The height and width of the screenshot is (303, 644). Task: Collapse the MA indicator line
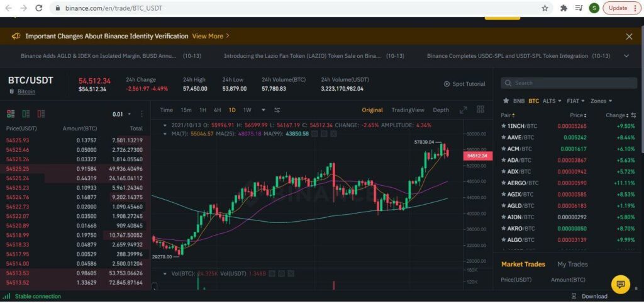165,134
